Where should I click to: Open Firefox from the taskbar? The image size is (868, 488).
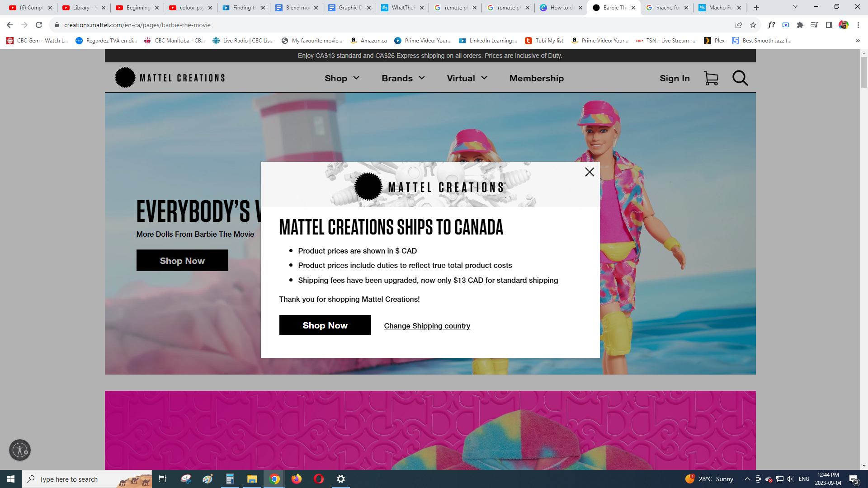point(297,479)
